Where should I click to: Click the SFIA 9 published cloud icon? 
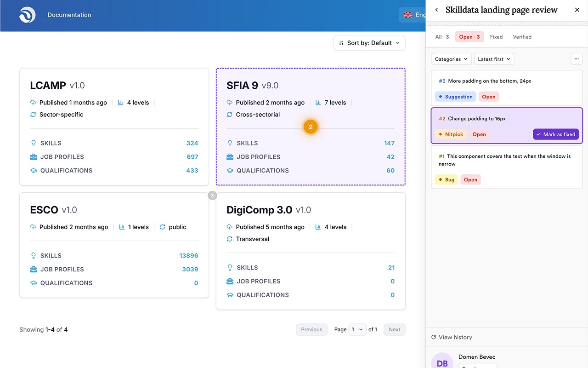point(230,103)
